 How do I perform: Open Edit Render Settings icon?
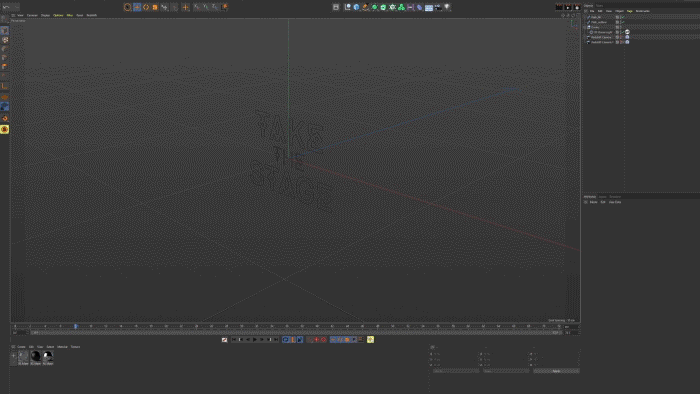[x=577, y=7]
